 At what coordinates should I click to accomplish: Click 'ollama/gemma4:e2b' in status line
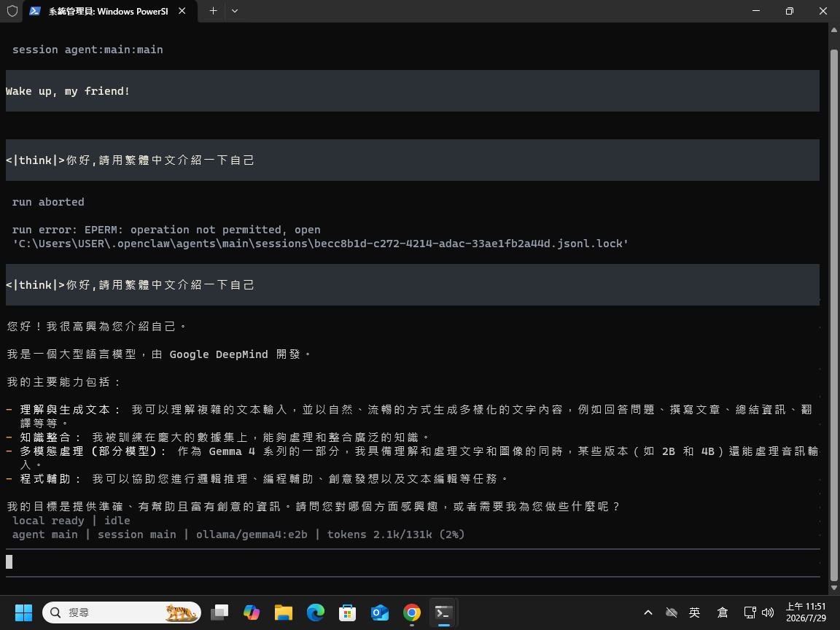pos(252,534)
